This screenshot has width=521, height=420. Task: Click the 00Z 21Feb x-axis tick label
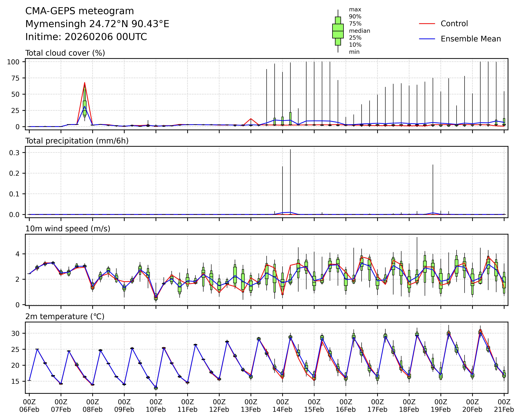pyautogui.click(x=504, y=406)
